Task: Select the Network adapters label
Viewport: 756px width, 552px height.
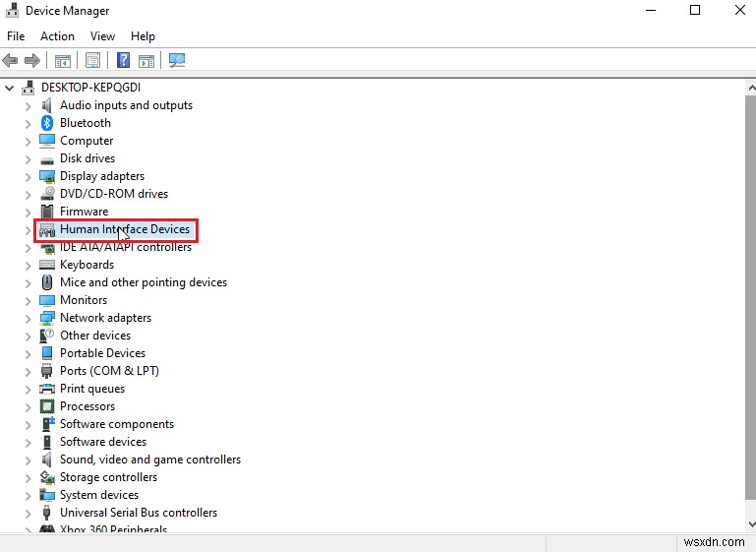Action: pos(105,318)
